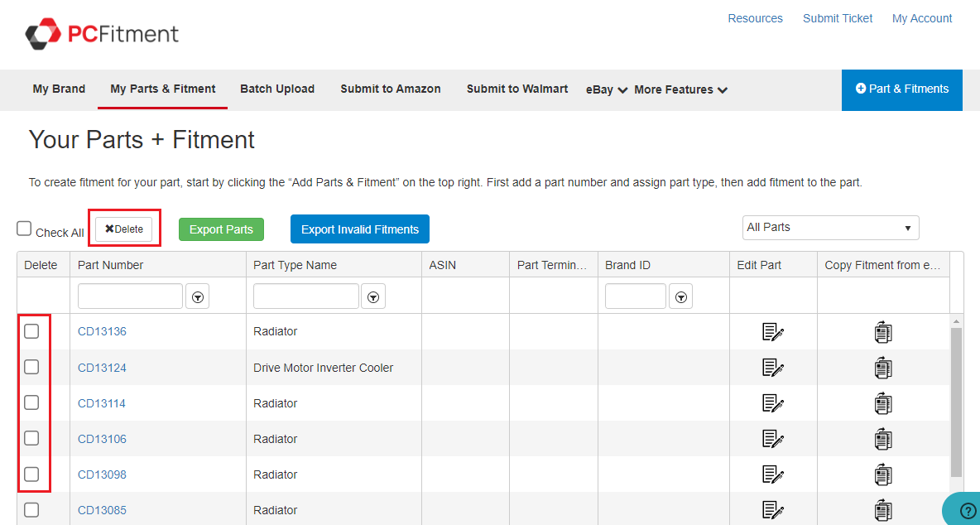The height and width of the screenshot is (525, 980).
Task: Click copy fitment icon for CD13114
Action: tap(883, 403)
